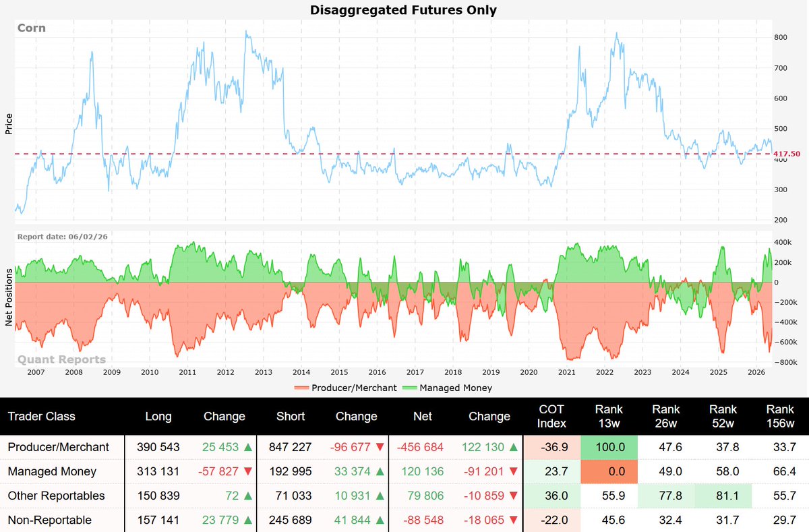Click the Corn label on the price chart
The image size is (809, 532).
click(x=32, y=28)
